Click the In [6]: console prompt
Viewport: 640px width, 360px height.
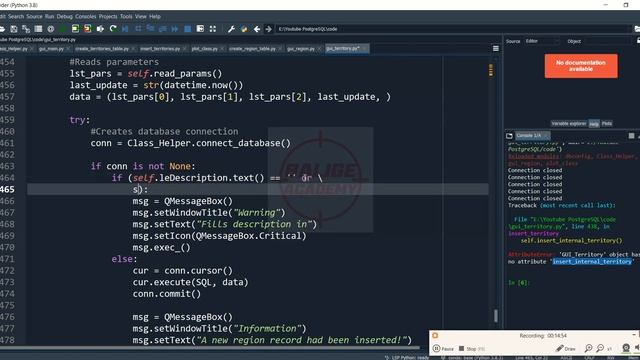(518, 282)
